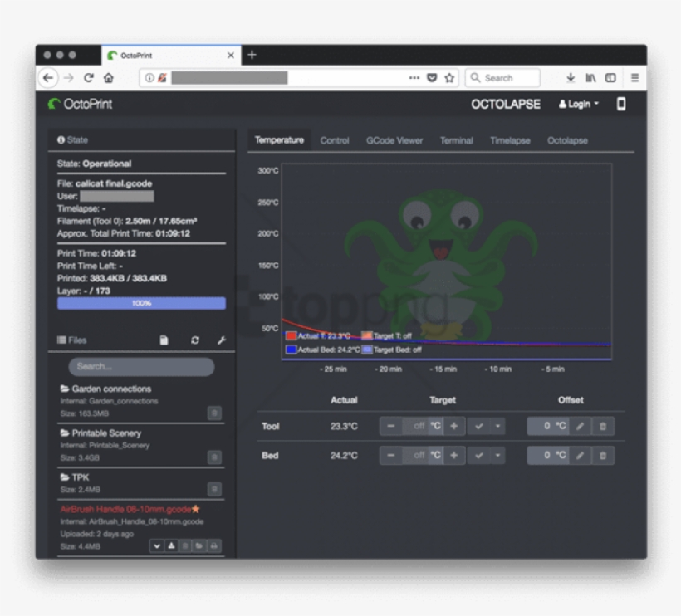Toggle Actual Bed blue legend swatch
681x616 pixels.
291,350
